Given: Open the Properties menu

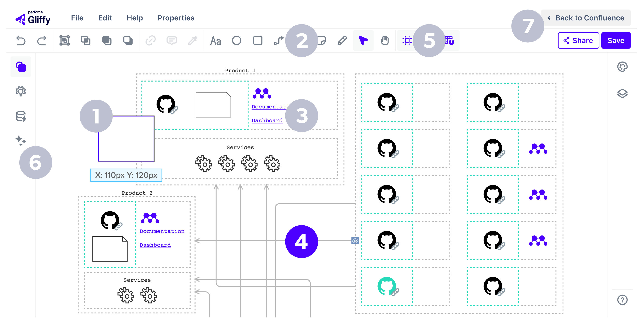Looking at the screenshot, I should [176, 18].
